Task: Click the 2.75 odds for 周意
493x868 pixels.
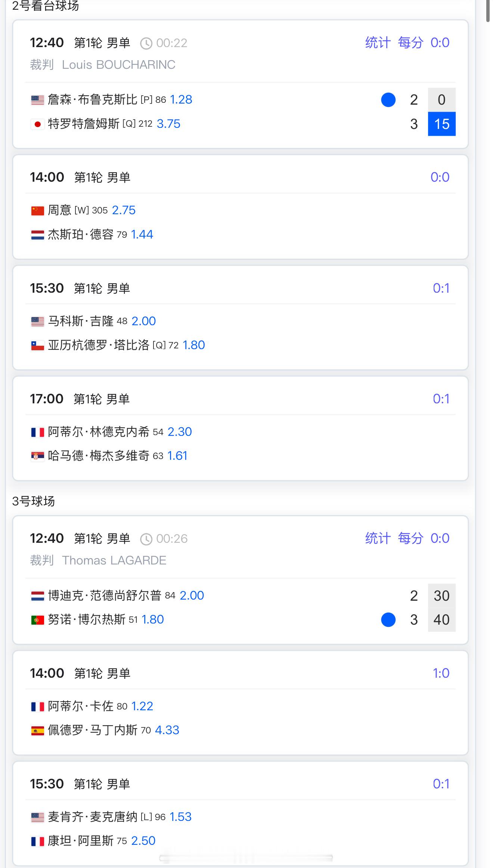Action: (x=124, y=210)
